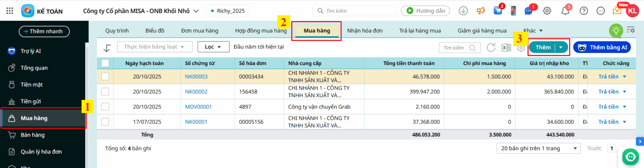644x168 pixels.
Task: Click the Tìm kiếm field in table toolbar
Action: 456,48
